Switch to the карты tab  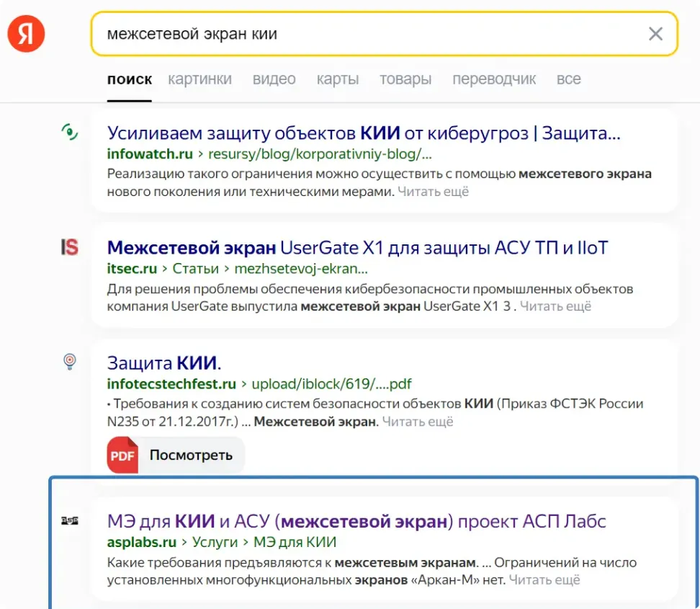337,79
